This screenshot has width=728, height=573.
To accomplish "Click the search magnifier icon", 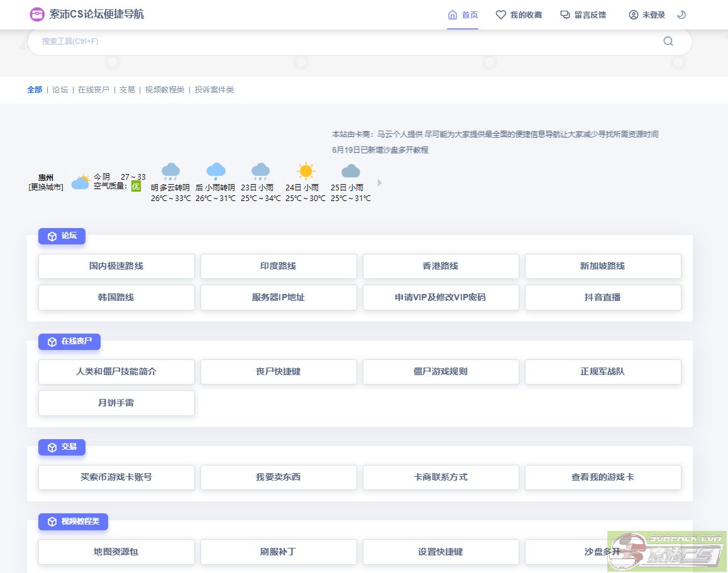I will pyautogui.click(x=668, y=41).
